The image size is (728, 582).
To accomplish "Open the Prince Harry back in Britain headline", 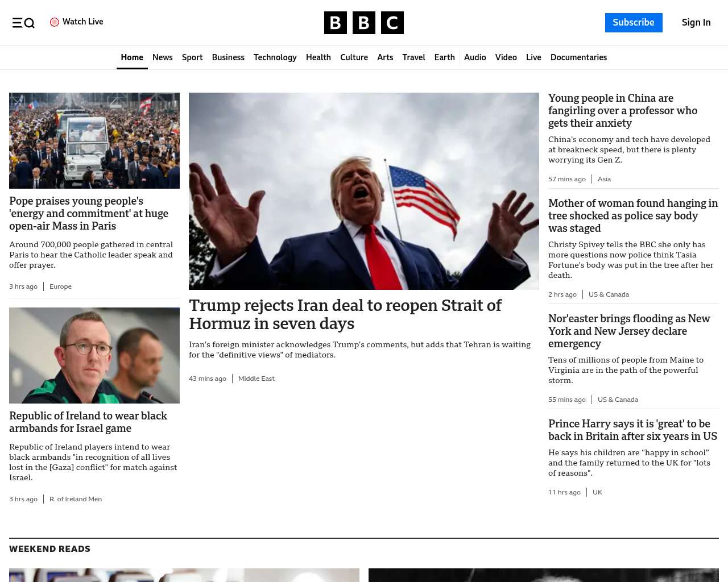I will pos(632,430).
